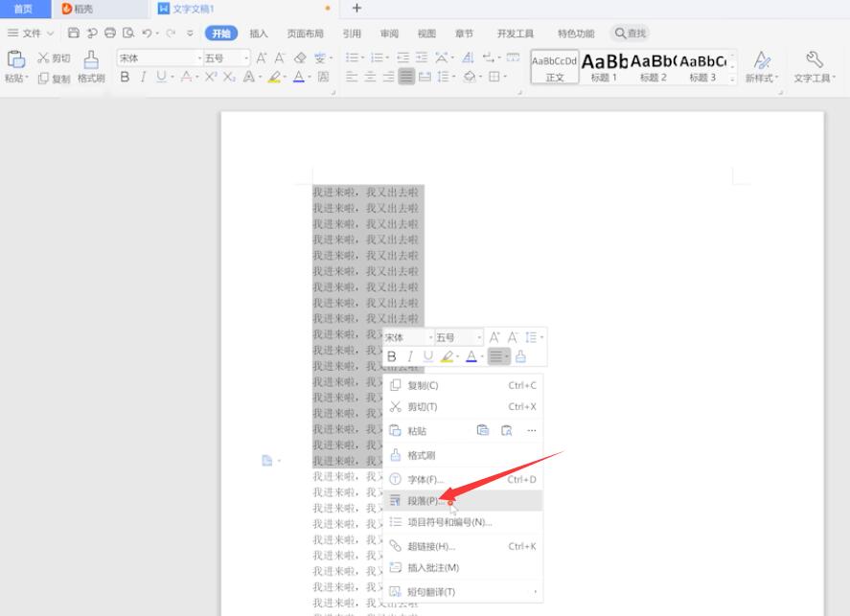Switch to the 页面布局 ribbon tab
Viewport: 850px width, 616px height.
point(305,34)
